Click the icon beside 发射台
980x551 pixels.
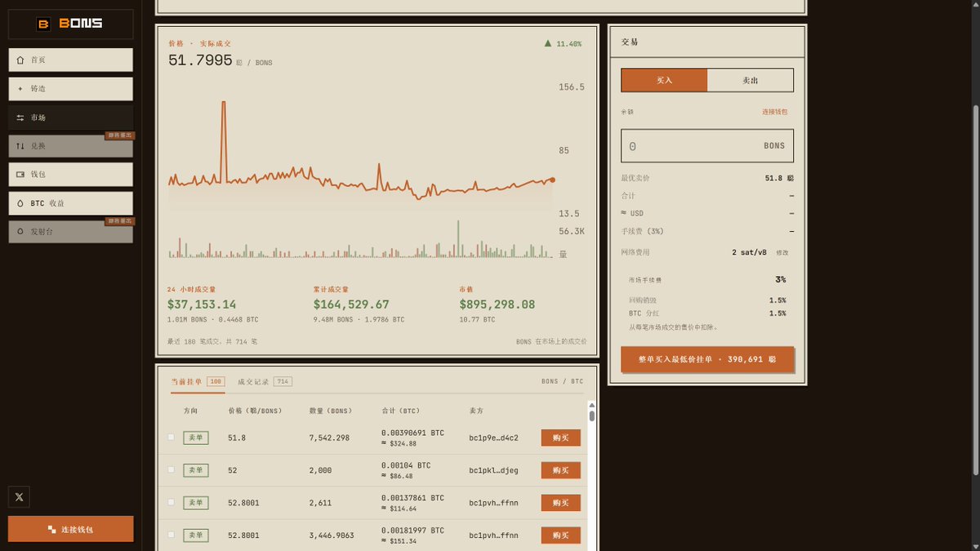[20, 232]
